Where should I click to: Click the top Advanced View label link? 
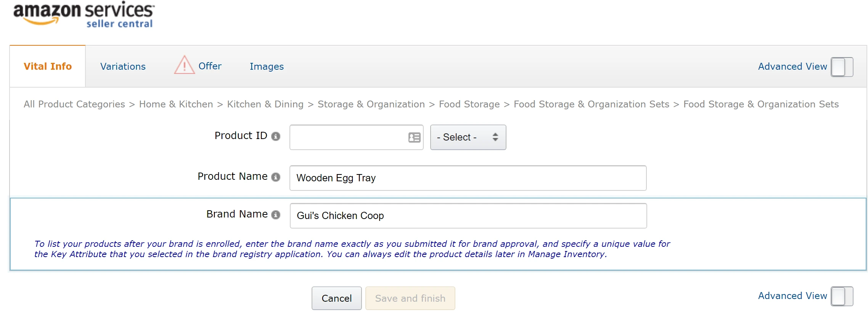792,67
